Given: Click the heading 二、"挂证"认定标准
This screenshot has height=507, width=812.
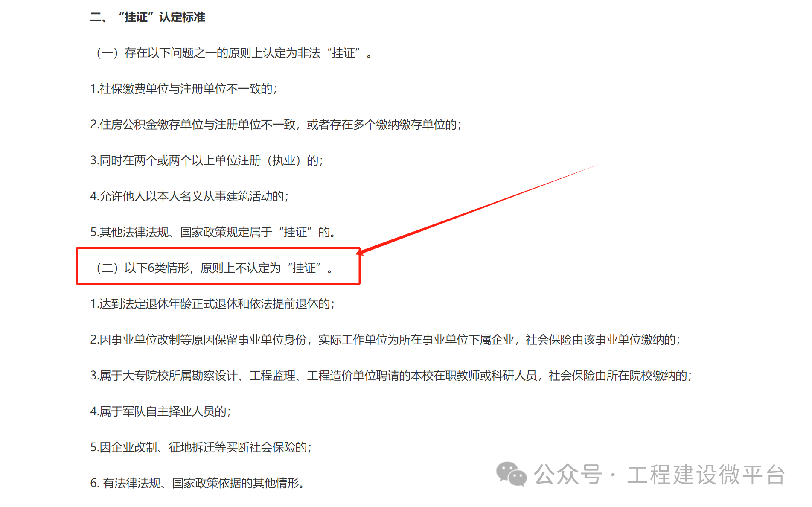Looking at the screenshot, I should (x=148, y=17).
